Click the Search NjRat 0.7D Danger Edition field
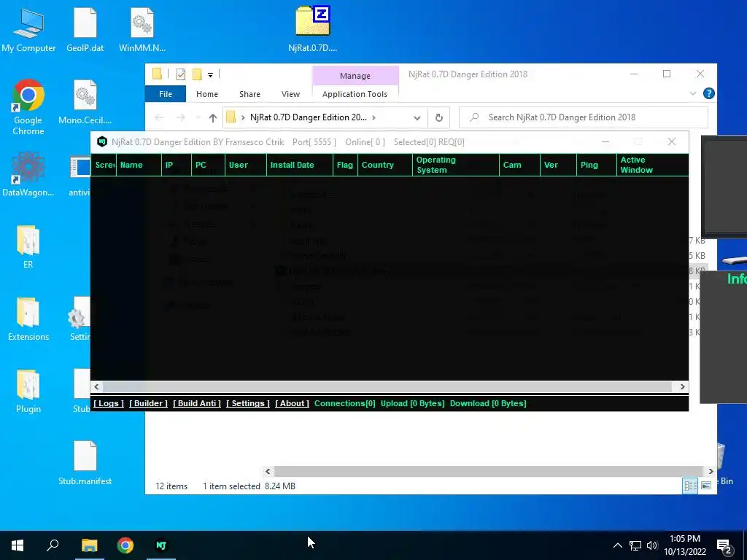 tap(584, 117)
